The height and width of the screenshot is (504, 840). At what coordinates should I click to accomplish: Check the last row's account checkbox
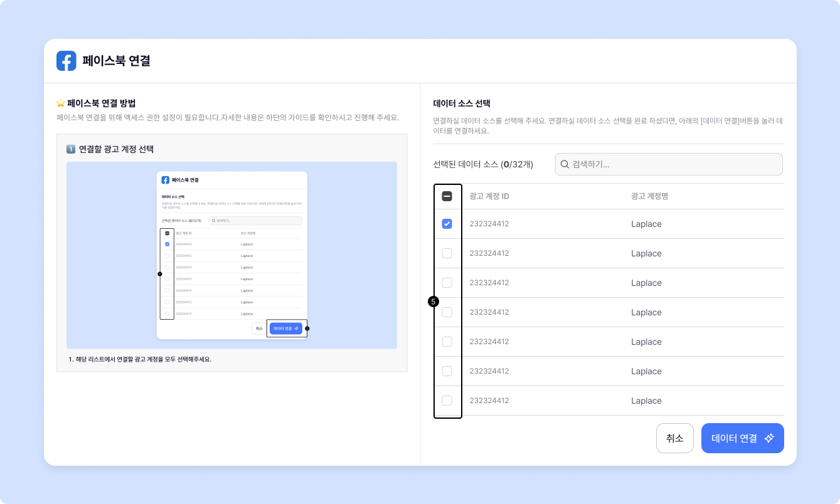coord(447,401)
